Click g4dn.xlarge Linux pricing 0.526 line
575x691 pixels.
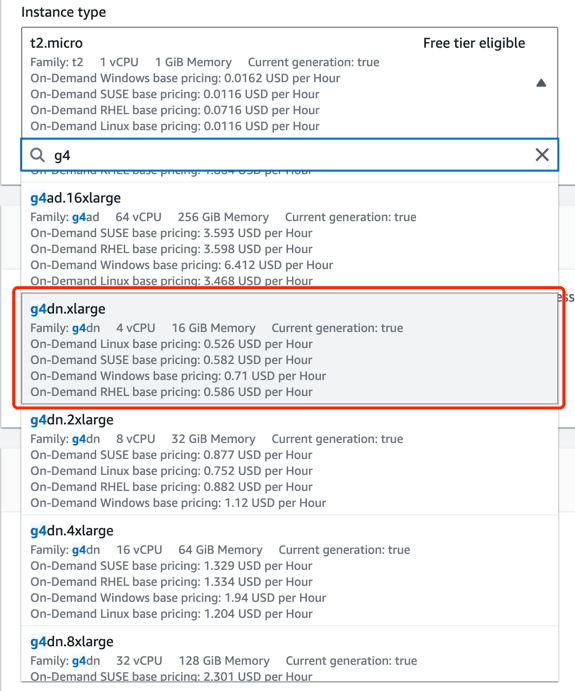click(x=171, y=344)
